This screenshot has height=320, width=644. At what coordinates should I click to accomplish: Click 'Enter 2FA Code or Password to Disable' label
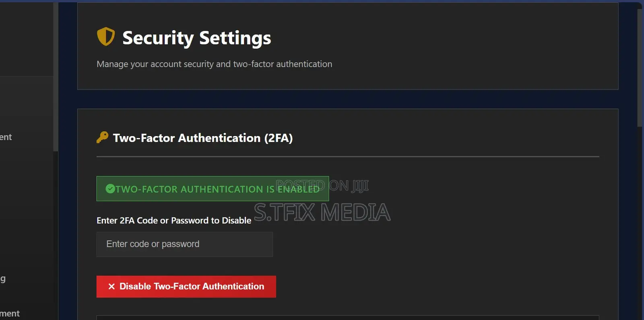point(174,221)
